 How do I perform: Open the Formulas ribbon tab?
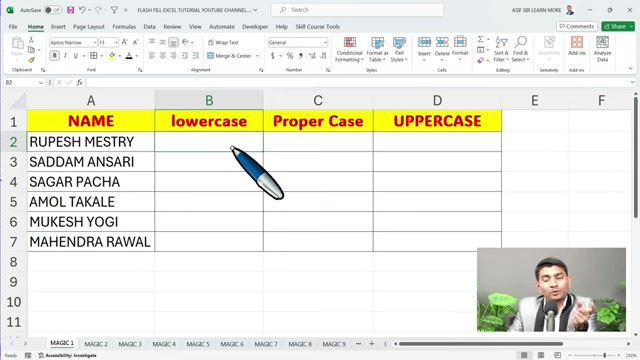pos(124,27)
